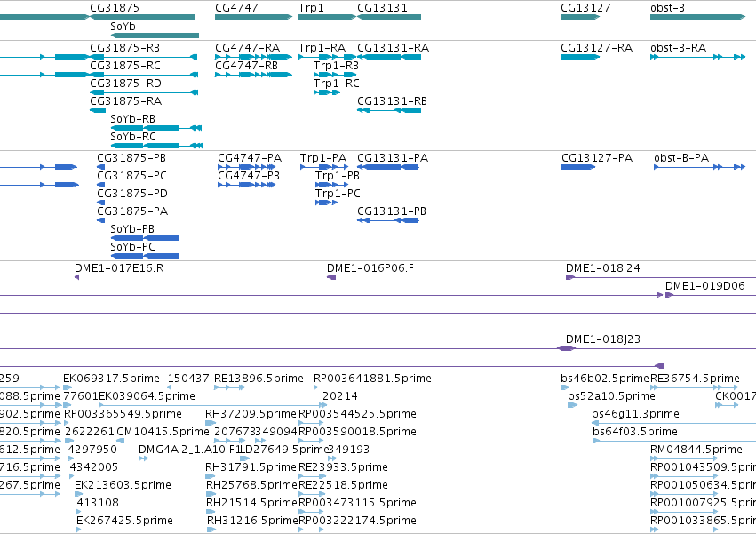756x534 pixels.
Task: Select EST GM10415.5prime
Action: (121, 441)
